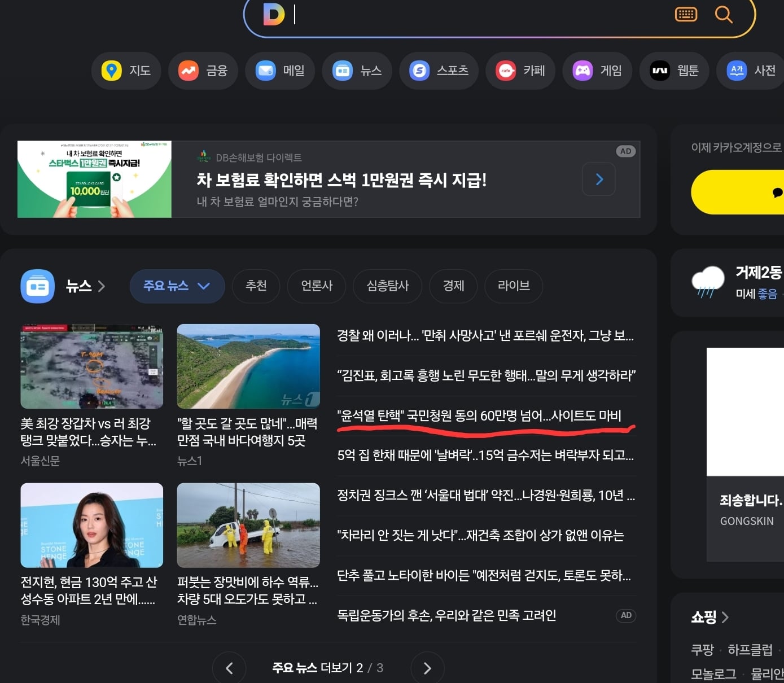Open the 게임 game shortcut
The image size is (784, 683).
597,71
